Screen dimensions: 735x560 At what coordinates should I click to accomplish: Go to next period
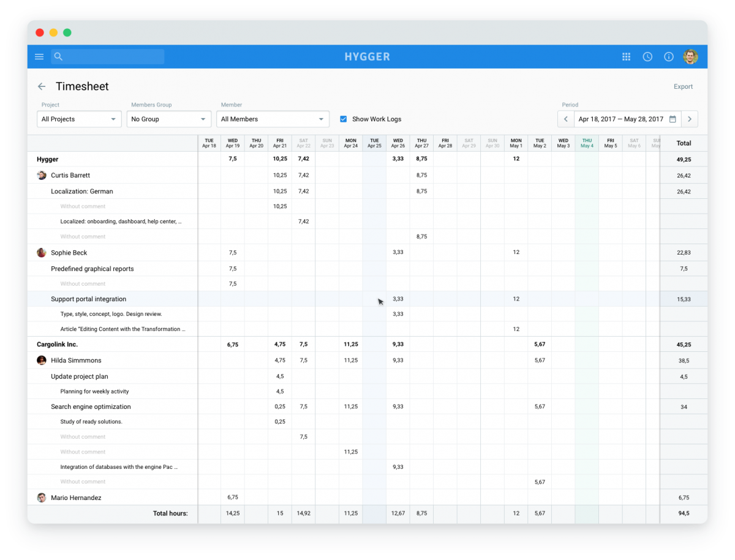click(690, 119)
